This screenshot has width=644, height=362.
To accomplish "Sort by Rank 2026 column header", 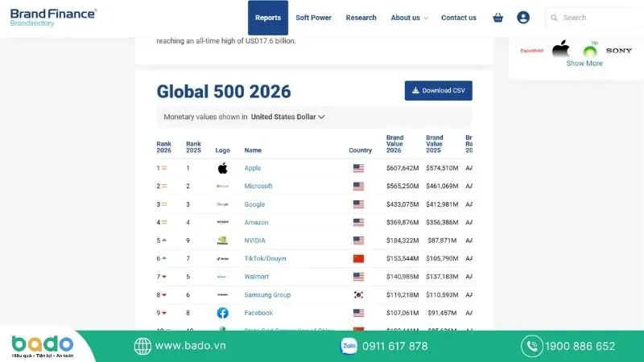I will pyautogui.click(x=164, y=147).
